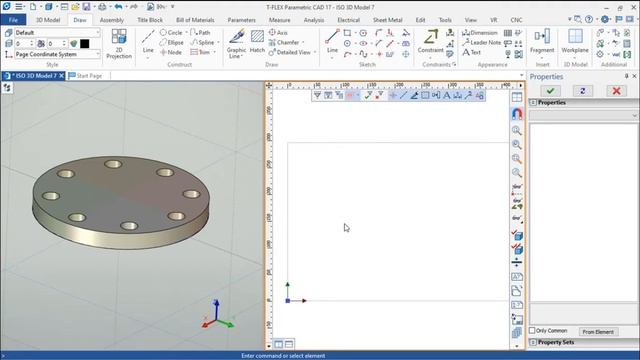Click the filter funnel icon in drawing toolbar

point(317,95)
